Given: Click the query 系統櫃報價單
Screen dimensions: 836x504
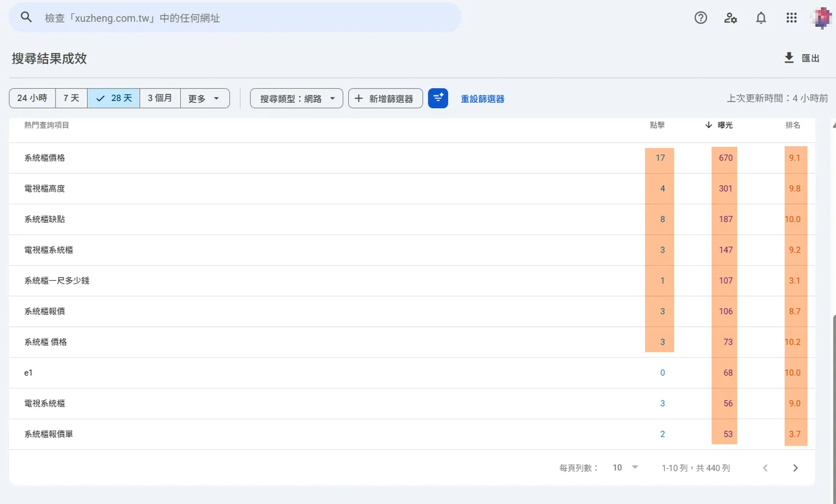Looking at the screenshot, I should click(x=49, y=435).
